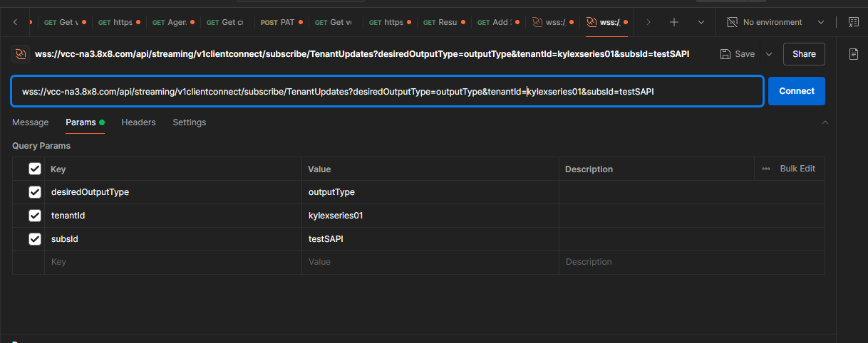
Task: Click the Connect button
Action: pos(797,91)
